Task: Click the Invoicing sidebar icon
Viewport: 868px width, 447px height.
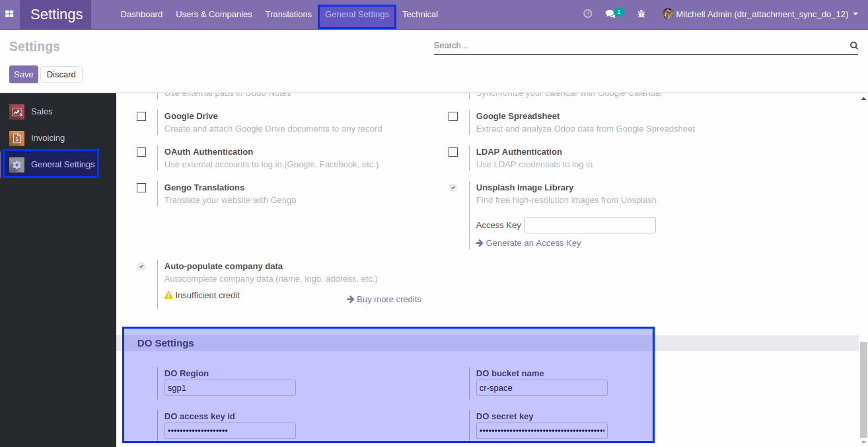Action: point(17,138)
